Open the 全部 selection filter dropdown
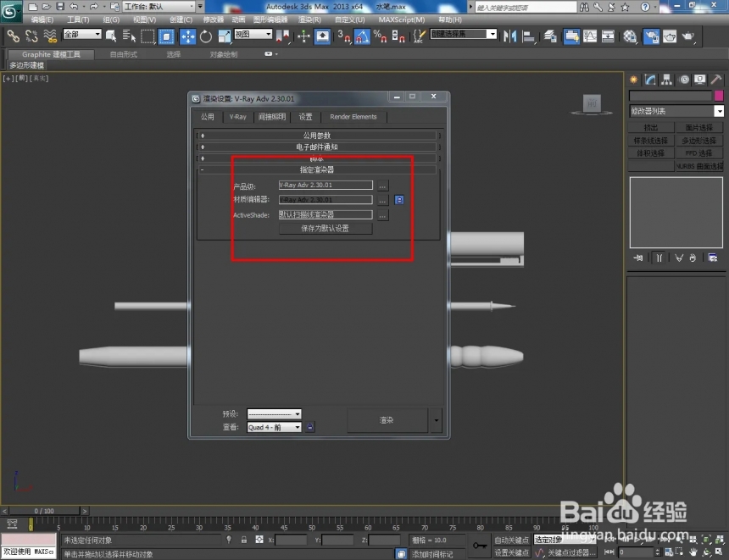Image resolution: width=729 pixels, height=560 pixels. coord(82,34)
